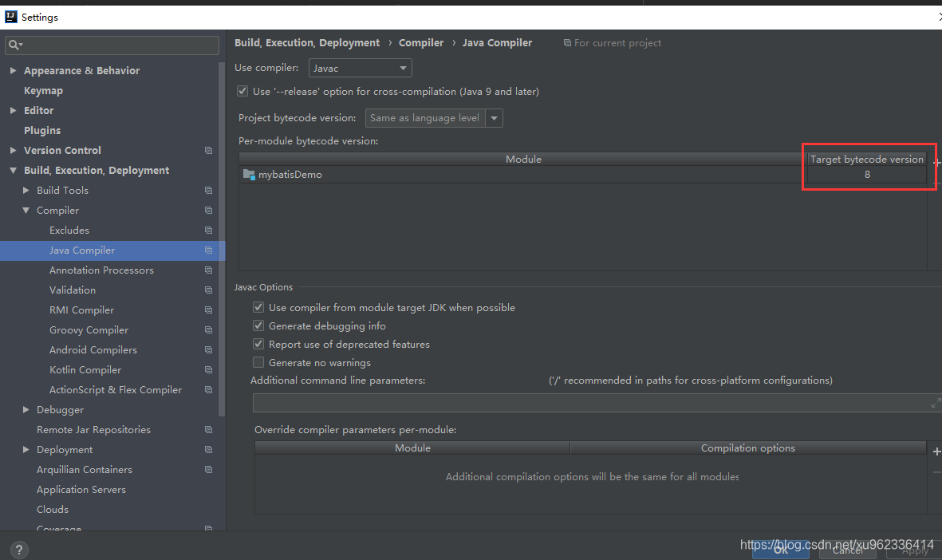Viewport: 942px width, 560px height.
Task: Select Annotation Processors in the settings tree
Action: [x=101, y=270]
